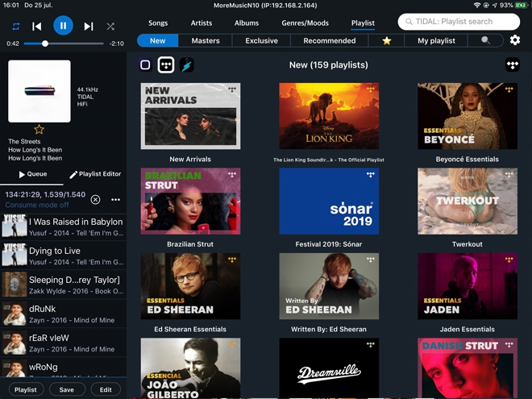Open João Gilberto Essencial playlist cover
The width and height of the screenshot is (532, 399).
(190, 368)
